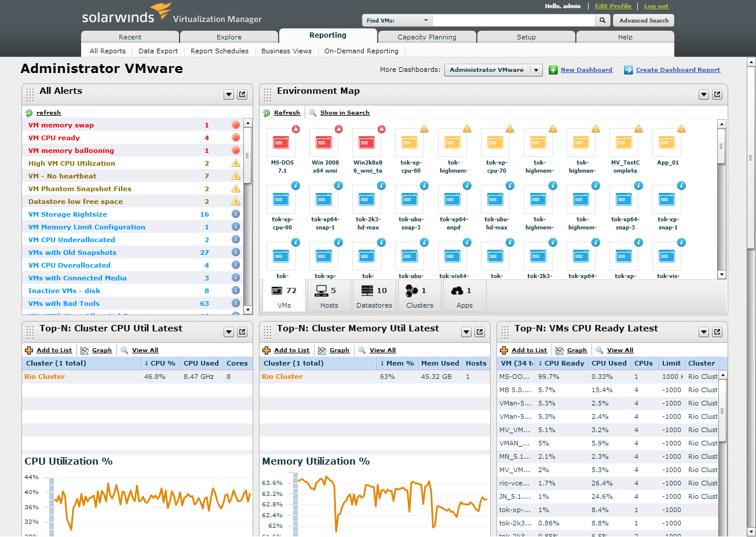
Task: Click the Create Dashboard Report arrow icon
Action: click(629, 70)
